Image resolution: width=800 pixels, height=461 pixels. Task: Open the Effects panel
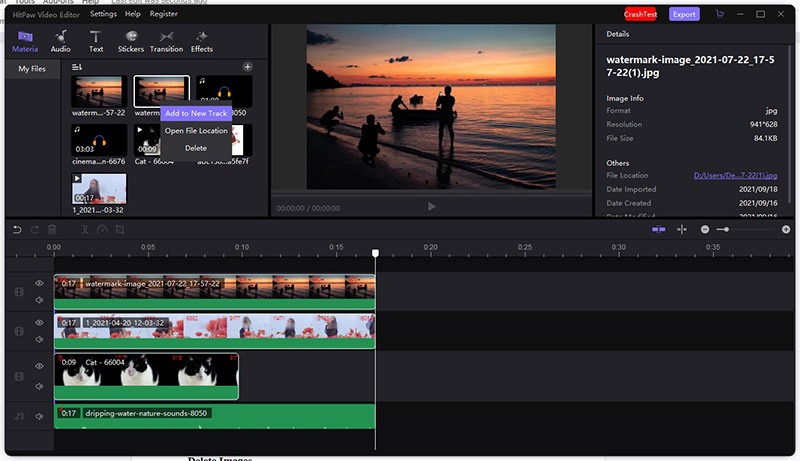pyautogui.click(x=202, y=40)
